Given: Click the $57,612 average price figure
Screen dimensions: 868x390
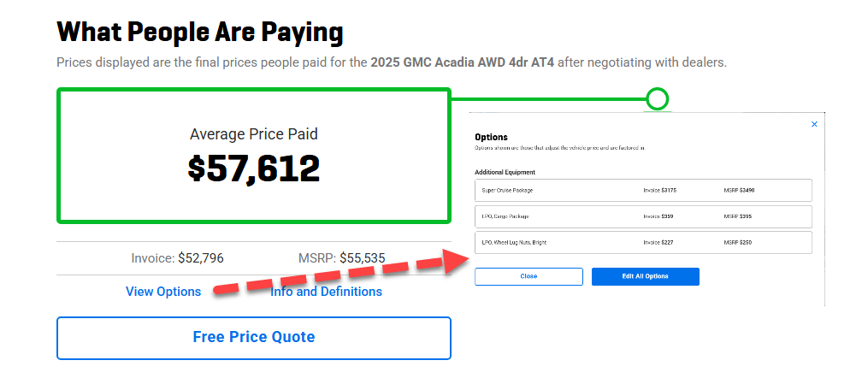Looking at the screenshot, I should tap(254, 168).
